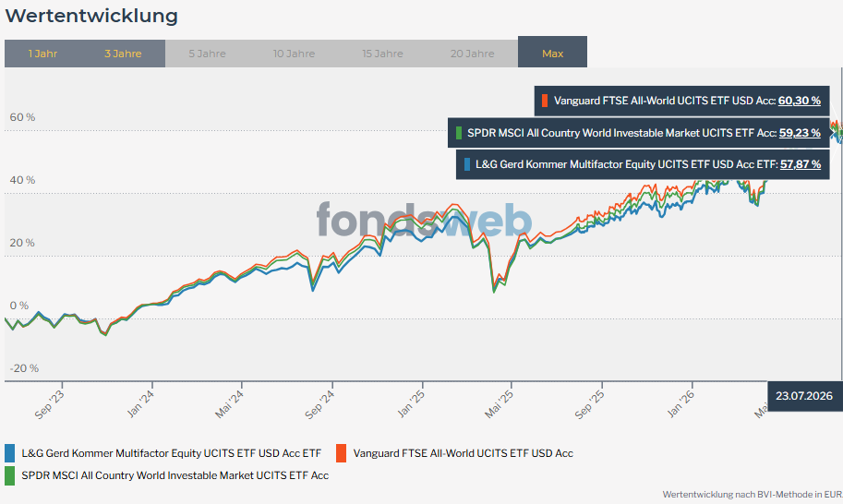This screenshot has width=843, height=504.
Task: Click the 0 % y-axis label
Action: coord(19,306)
